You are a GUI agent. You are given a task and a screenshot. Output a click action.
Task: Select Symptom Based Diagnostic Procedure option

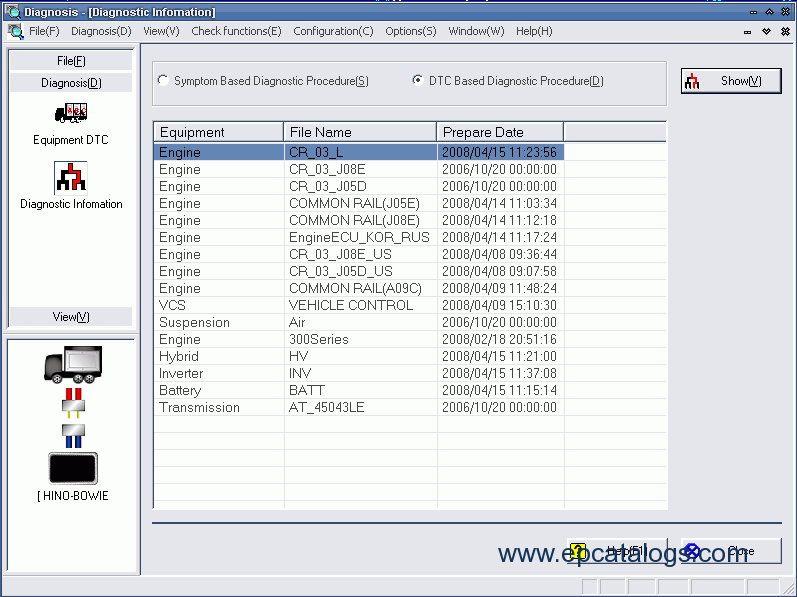coord(164,81)
